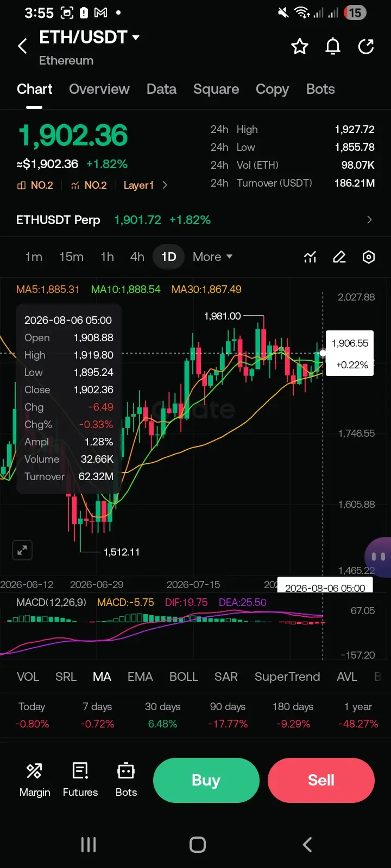The image size is (391, 868).
Task: Share chart via the share icon
Action: tap(366, 47)
